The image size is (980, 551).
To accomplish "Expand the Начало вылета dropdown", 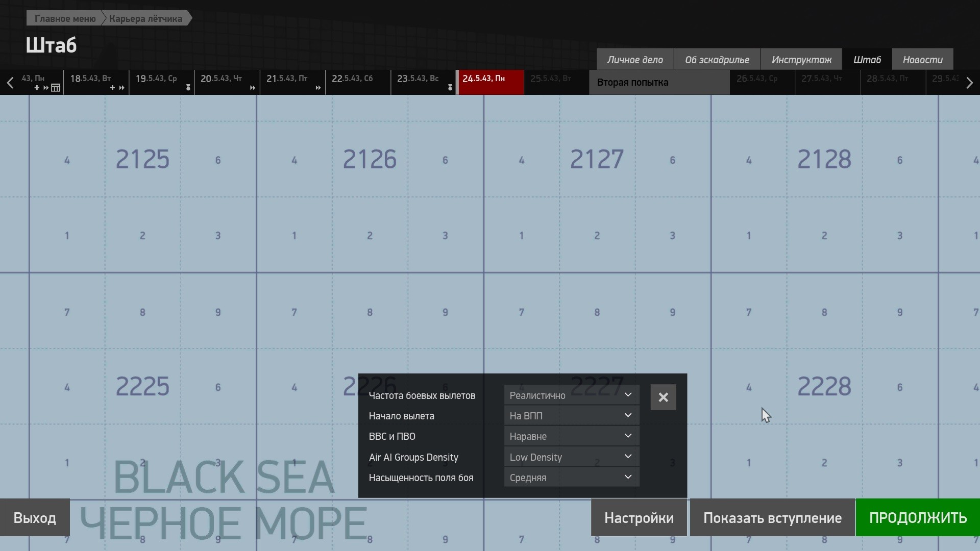I will pos(572,416).
